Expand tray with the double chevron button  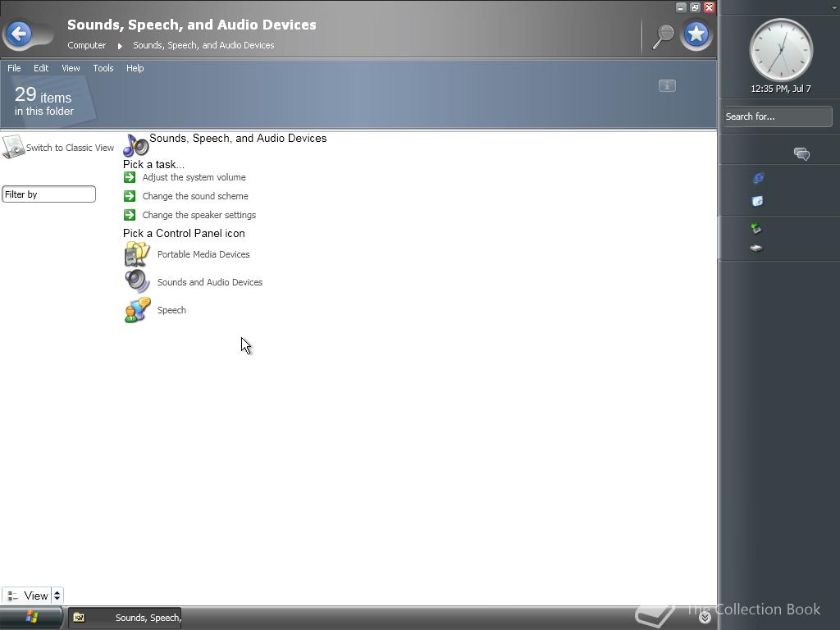click(x=705, y=618)
